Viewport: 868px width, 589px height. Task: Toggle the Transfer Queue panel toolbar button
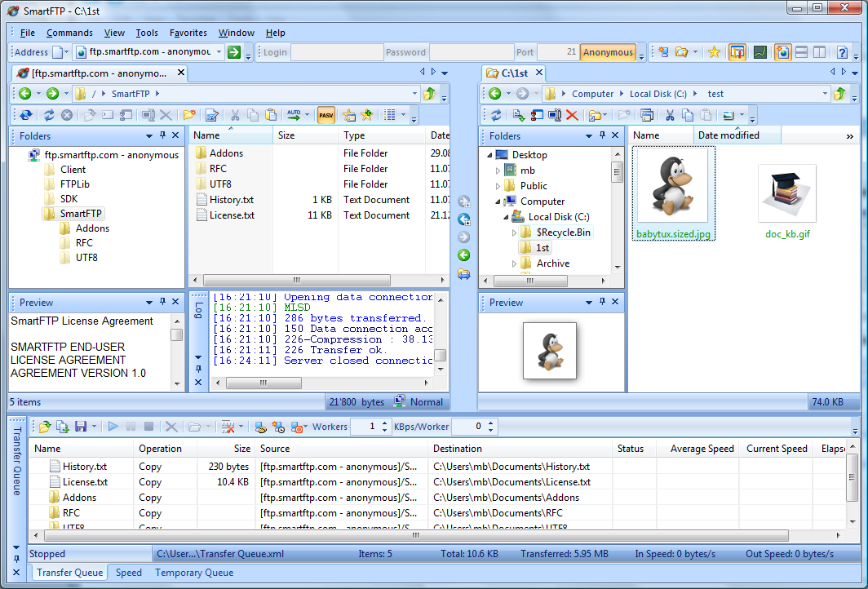point(737,52)
